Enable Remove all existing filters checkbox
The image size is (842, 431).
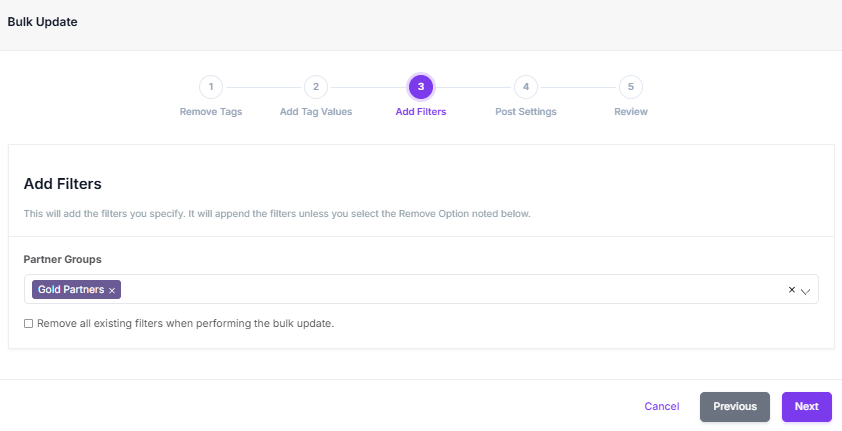coord(28,324)
